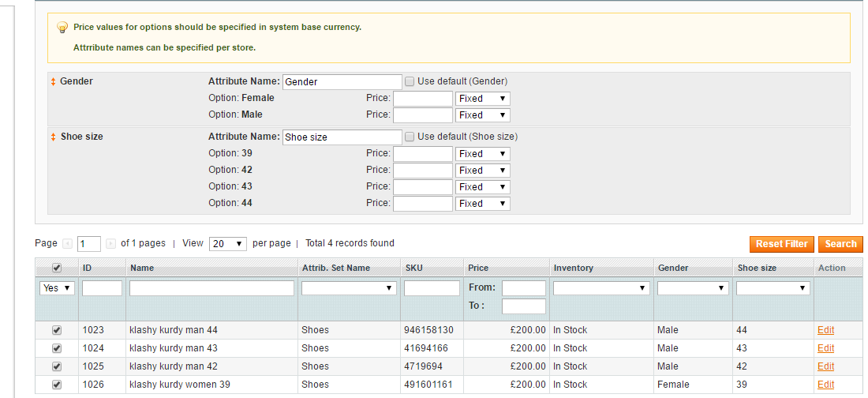Click the Price From filter field
The height and width of the screenshot is (398, 868).
(523, 288)
